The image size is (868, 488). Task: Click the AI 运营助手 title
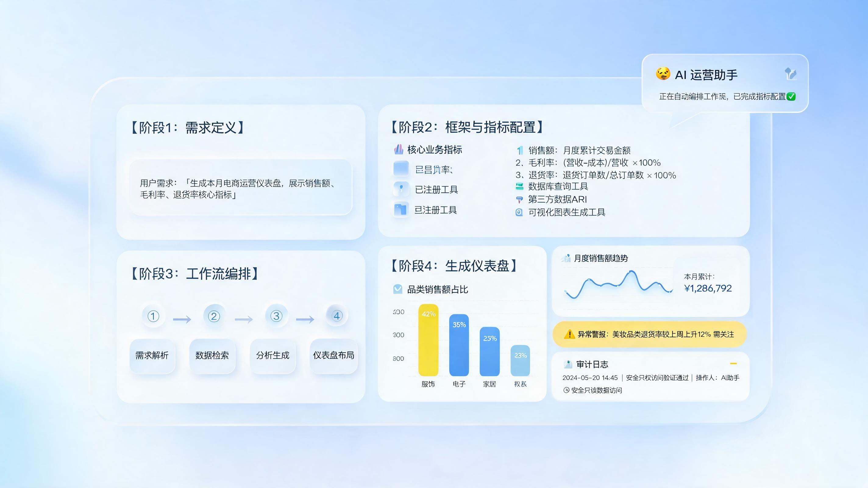pos(706,74)
